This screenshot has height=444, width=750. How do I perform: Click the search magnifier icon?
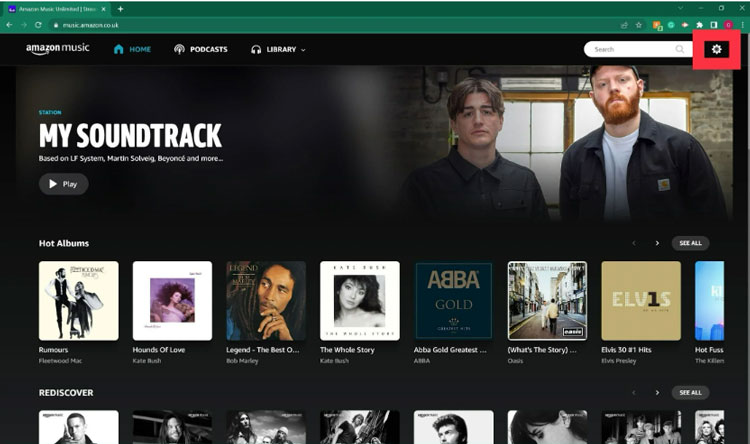point(679,49)
